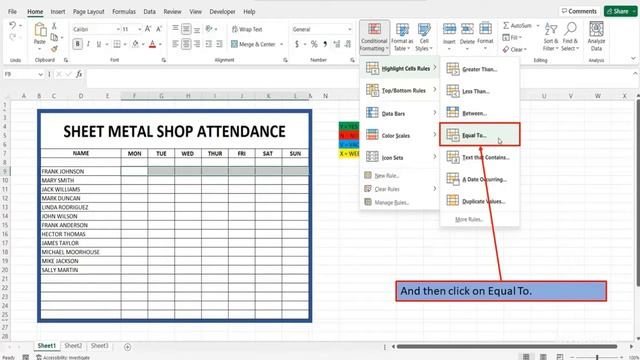Screen dimensions: 640x360
Task: Click Increase Font Size icon
Action: tap(148, 29)
